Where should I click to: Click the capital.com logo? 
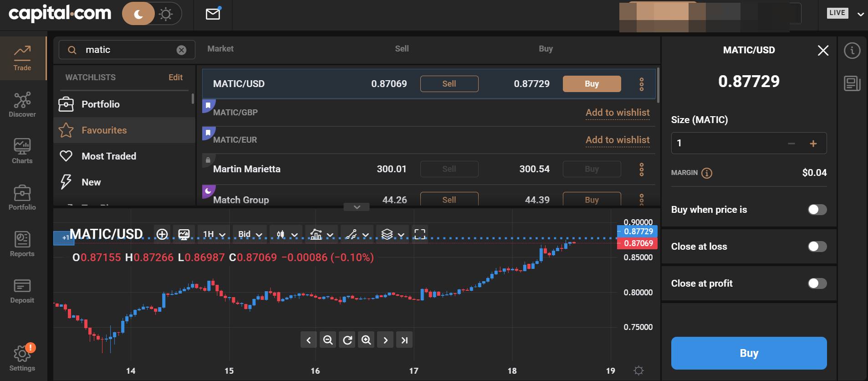click(x=60, y=14)
